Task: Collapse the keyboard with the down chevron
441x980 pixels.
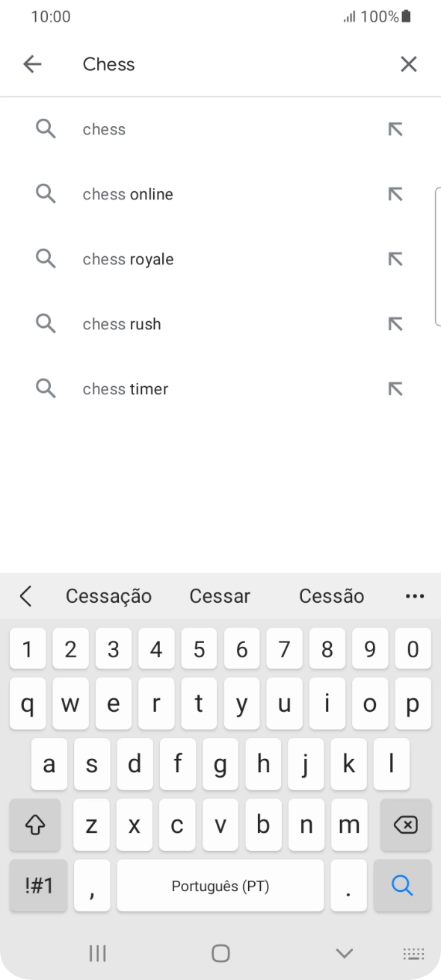Action: 344,953
